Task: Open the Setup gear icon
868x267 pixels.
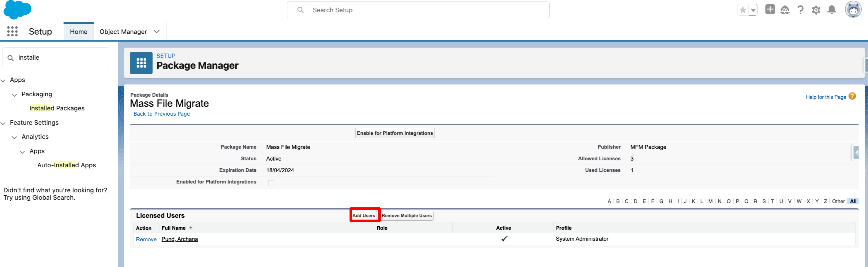Action: [816, 10]
